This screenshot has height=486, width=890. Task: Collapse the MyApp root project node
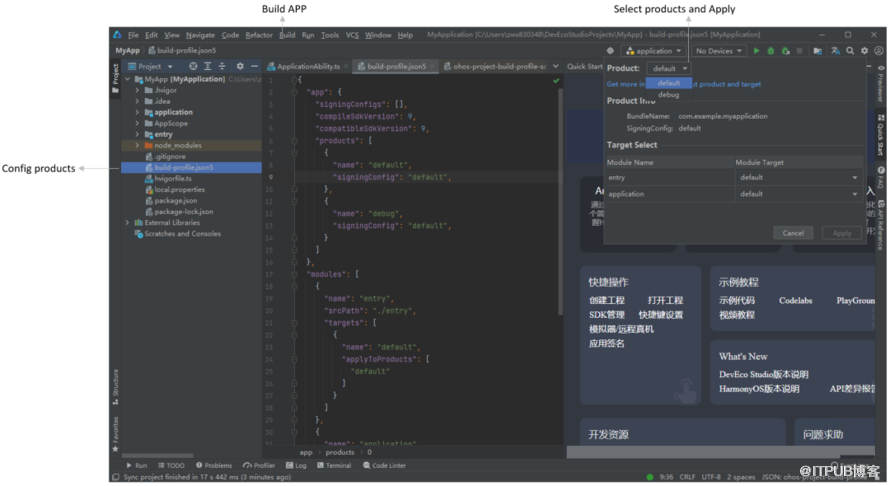(x=127, y=79)
